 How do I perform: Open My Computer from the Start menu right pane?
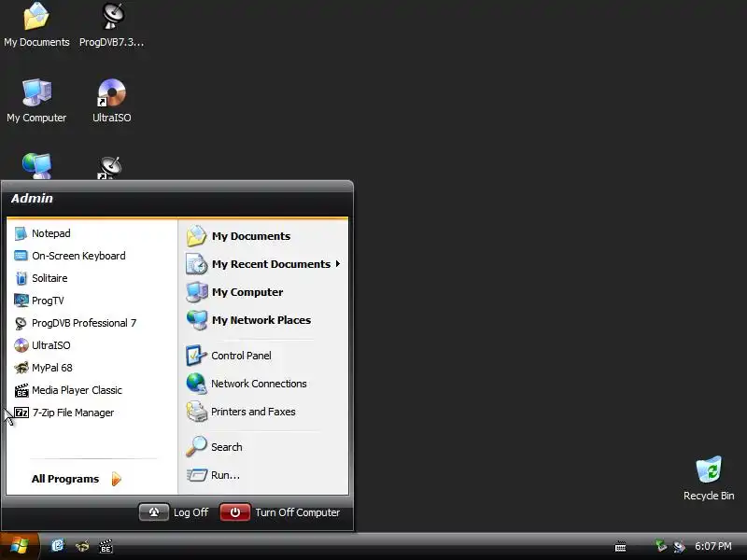(263, 292)
